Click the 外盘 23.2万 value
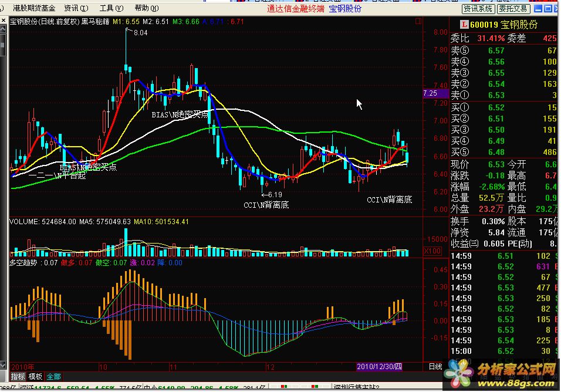561x392 pixels. pyautogui.click(x=492, y=209)
